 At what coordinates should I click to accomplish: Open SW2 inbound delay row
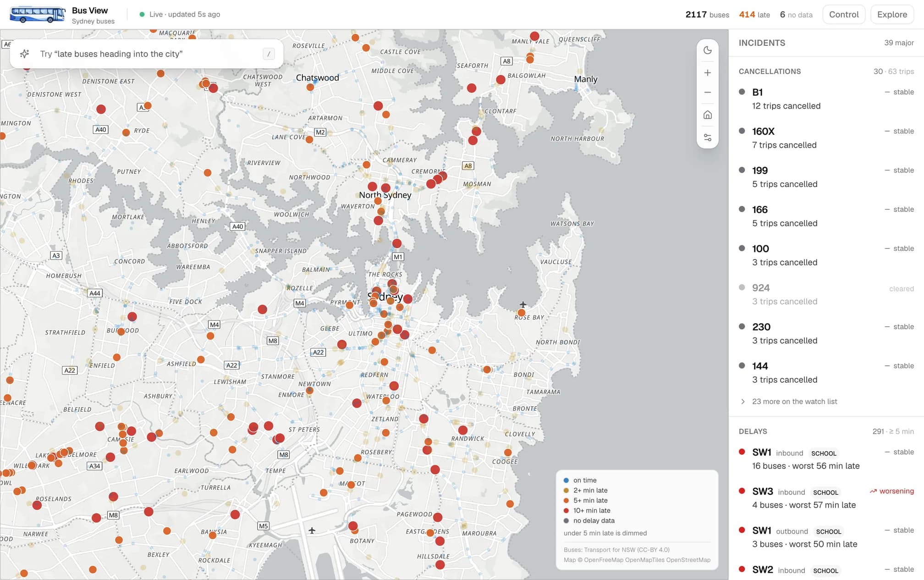pos(826,570)
